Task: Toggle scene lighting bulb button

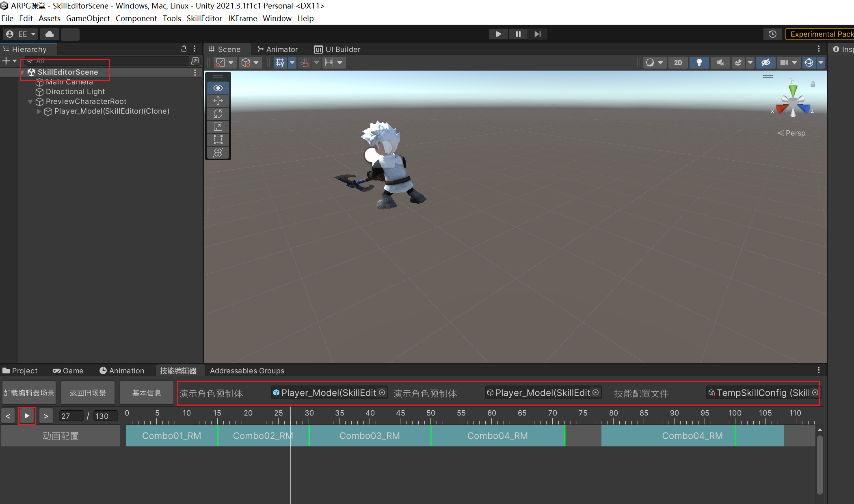Action: (699, 62)
